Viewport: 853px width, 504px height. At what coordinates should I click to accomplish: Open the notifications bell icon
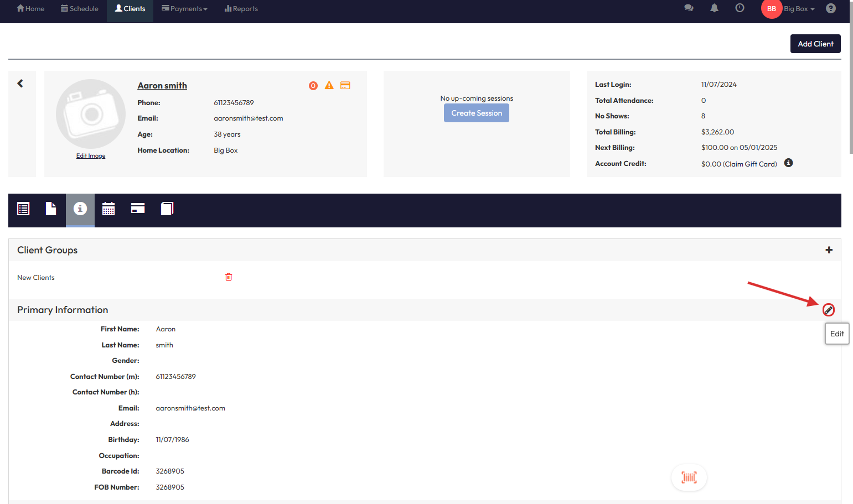point(714,8)
